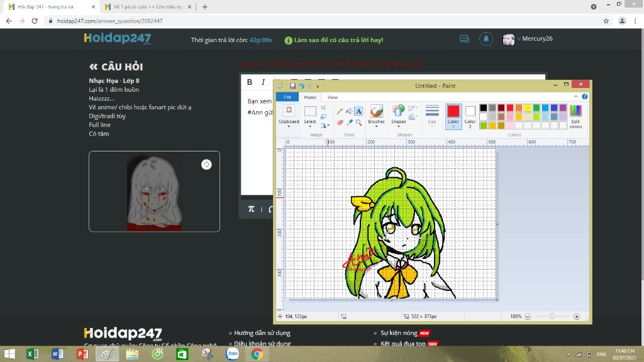Go back via CÂU HỎI heading

tap(116, 67)
